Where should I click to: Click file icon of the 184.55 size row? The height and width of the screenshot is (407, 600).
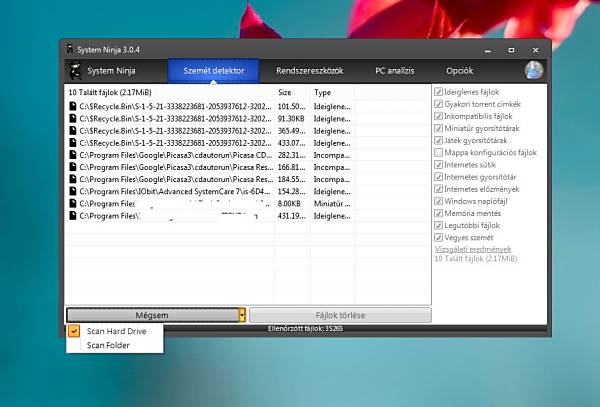point(72,179)
